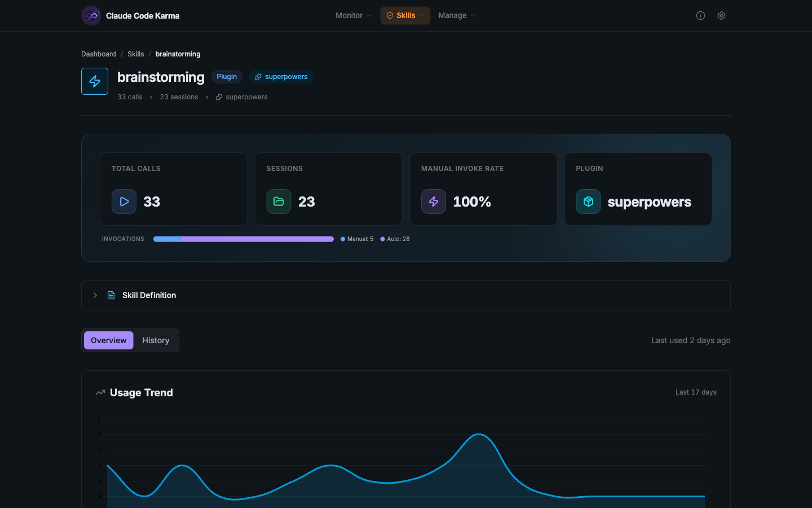Switch to the History tab
Viewport: 812px width, 508px height.
point(156,340)
